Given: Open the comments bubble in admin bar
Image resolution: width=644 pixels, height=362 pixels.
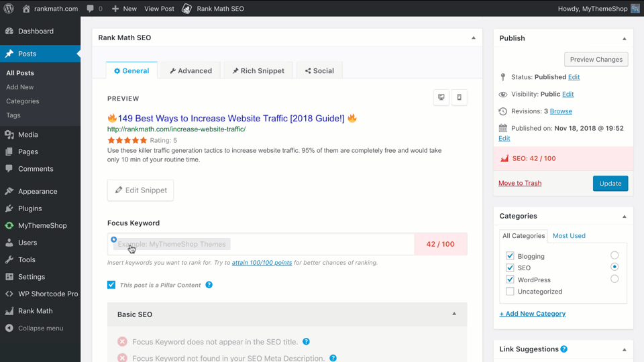Looking at the screenshot, I should pos(91,9).
